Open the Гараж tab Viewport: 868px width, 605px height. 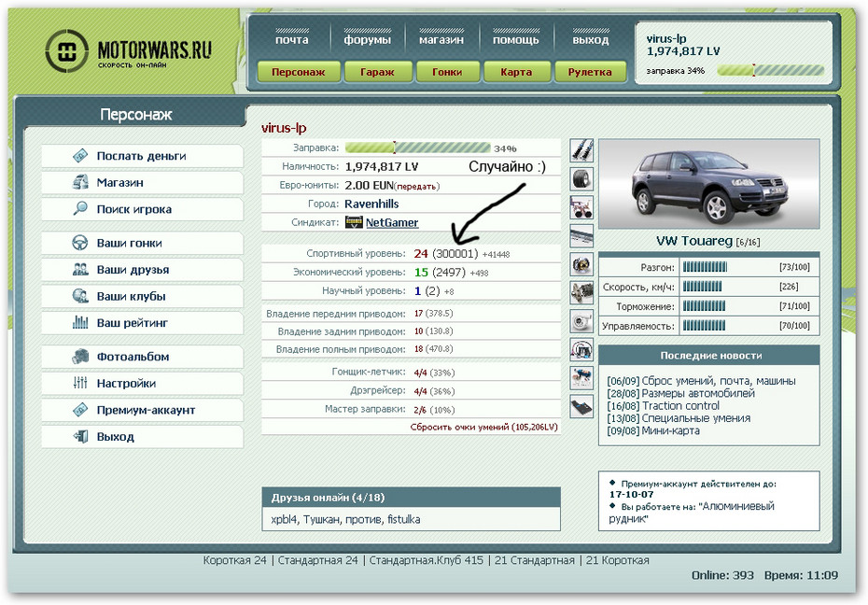coord(377,72)
